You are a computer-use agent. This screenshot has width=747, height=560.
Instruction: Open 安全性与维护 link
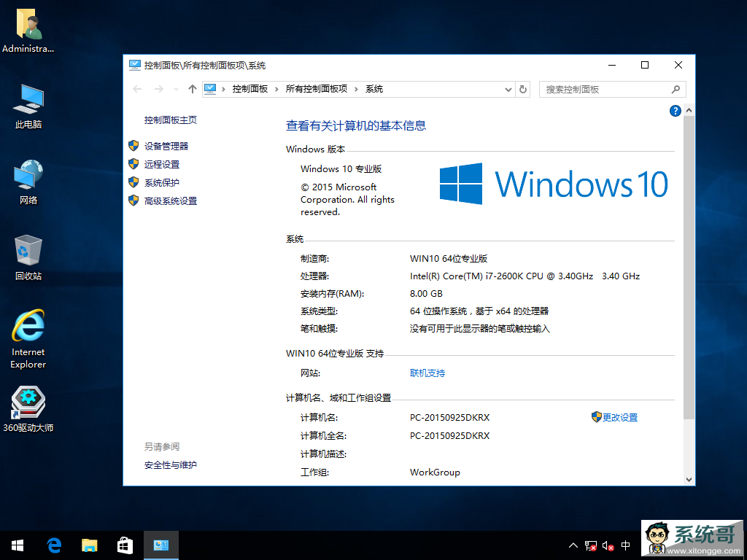click(x=171, y=464)
